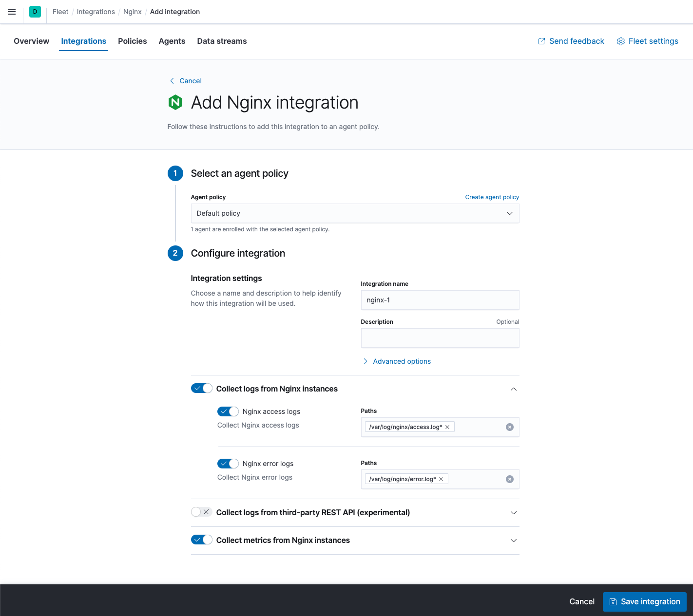Open the Policies tab
The width and height of the screenshot is (693, 616).
132,41
